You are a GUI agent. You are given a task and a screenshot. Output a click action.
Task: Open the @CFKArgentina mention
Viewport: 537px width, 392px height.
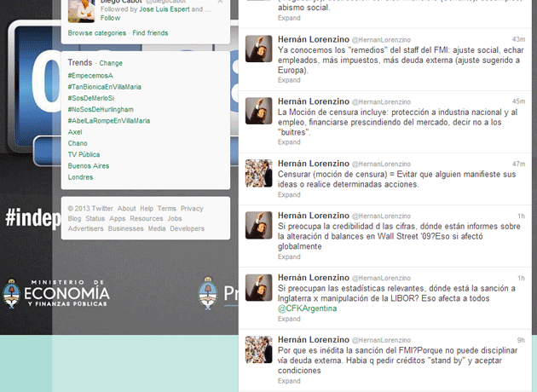307,308
